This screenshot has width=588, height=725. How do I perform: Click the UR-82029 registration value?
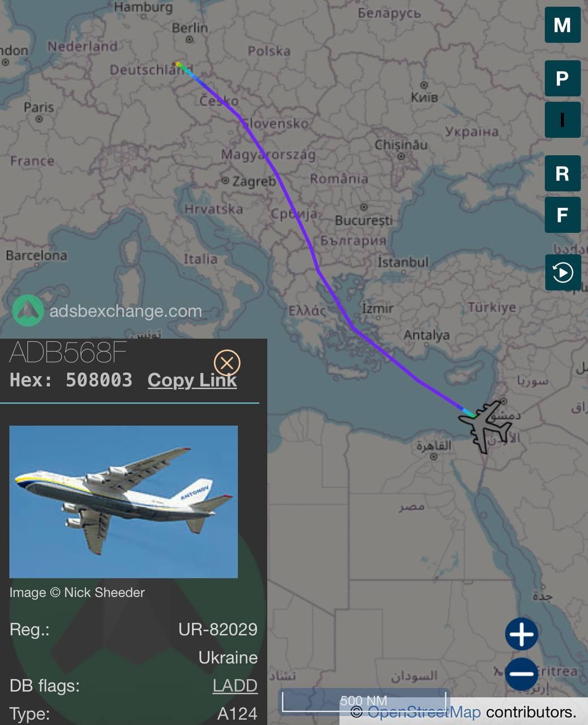click(x=218, y=629)
